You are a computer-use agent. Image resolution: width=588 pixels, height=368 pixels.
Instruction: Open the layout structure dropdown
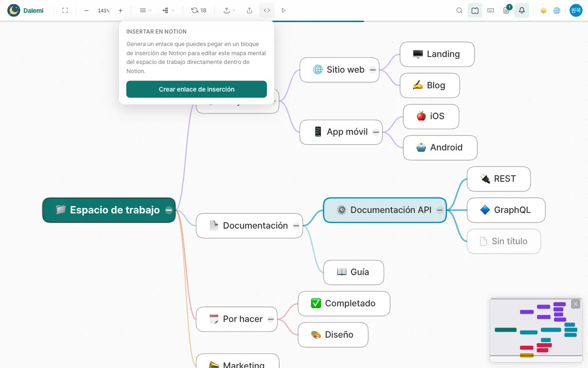pos(168,10)
